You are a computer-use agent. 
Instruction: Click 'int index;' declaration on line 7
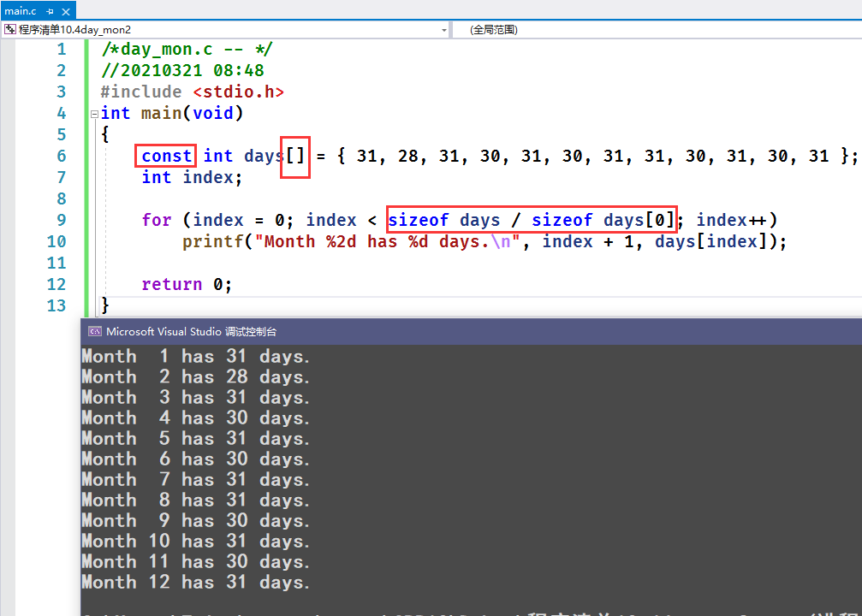pyautogui.click(x=192, y=177)
